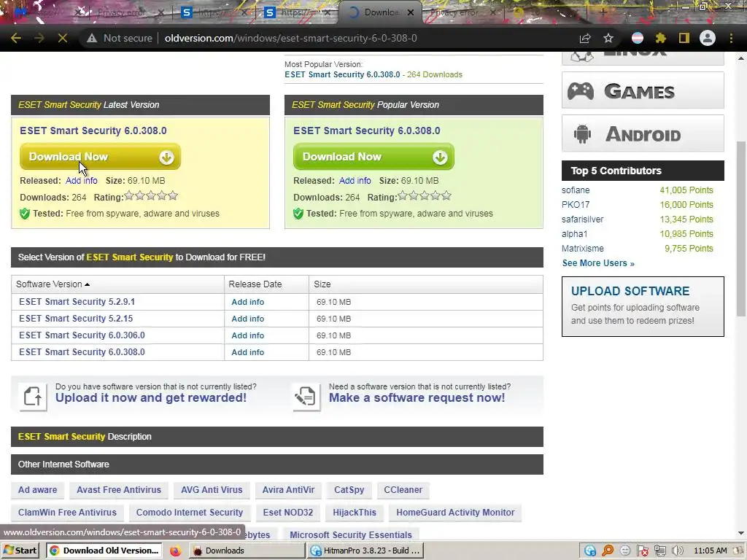747x560 pixels.
Task: Open Chrome's three-dot menu
Action: [x=731, y=38]
